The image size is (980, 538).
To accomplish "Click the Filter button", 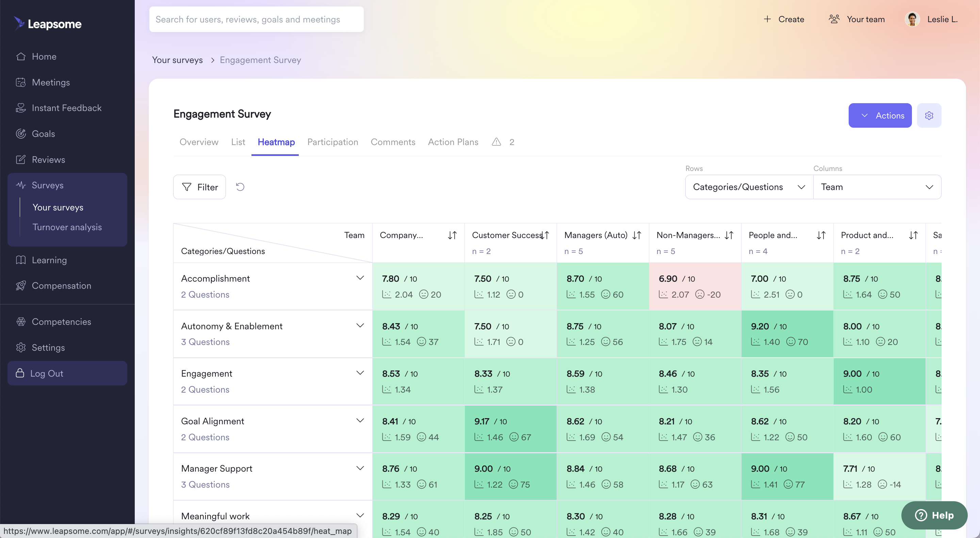I will pyautogui.click(x=199, y=187).
